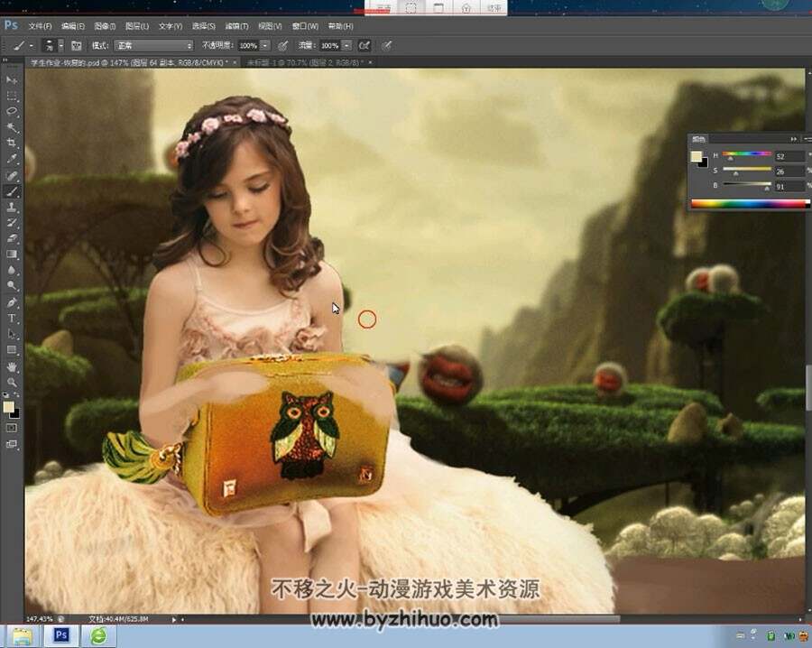
Task: Open the status bar info arrow menu
Action: tap(174, 619)
